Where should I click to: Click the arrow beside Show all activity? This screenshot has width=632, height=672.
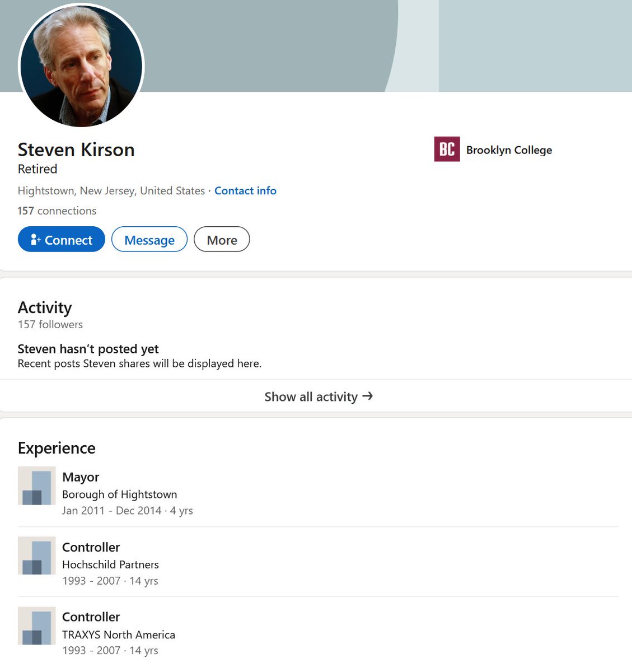point(367,396)
